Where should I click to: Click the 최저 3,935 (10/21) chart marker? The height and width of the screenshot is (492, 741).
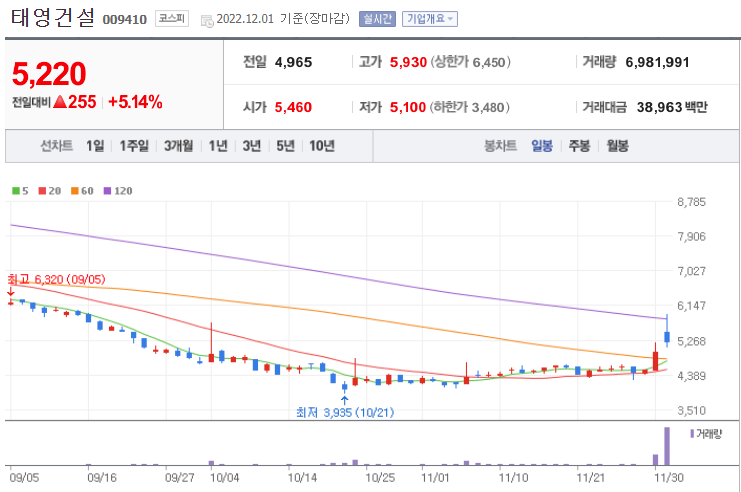pyautogui.click(x=345, y=413)
